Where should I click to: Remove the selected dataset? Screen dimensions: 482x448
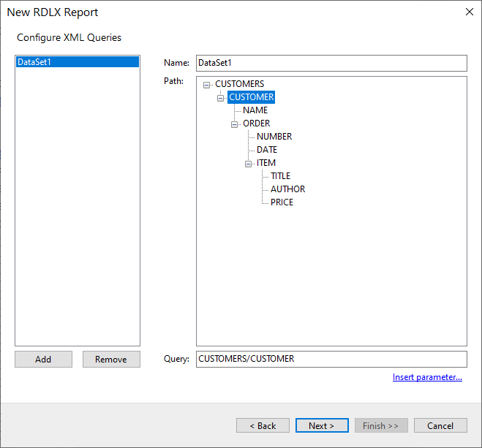coord(111,360)
